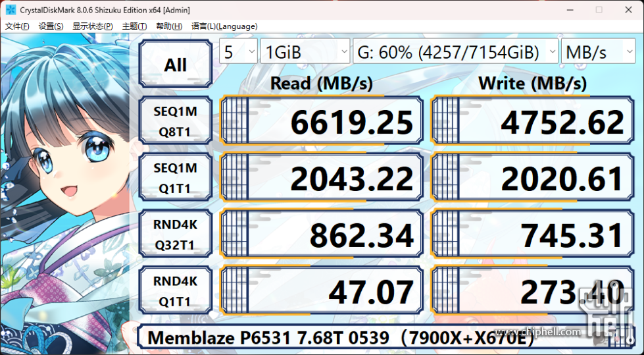
Task: Click the Write (MB/s) column header
Action: pos(532,84)
